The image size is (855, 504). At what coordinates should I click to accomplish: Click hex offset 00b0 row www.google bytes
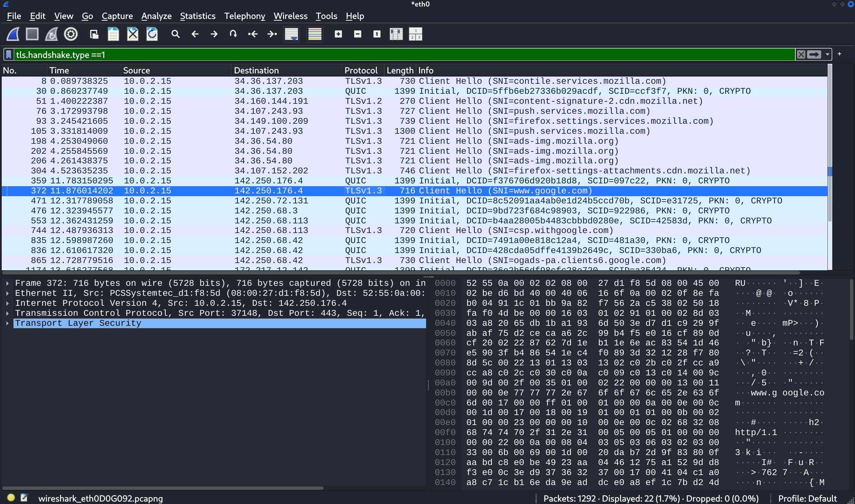click(x=629, y=393)
